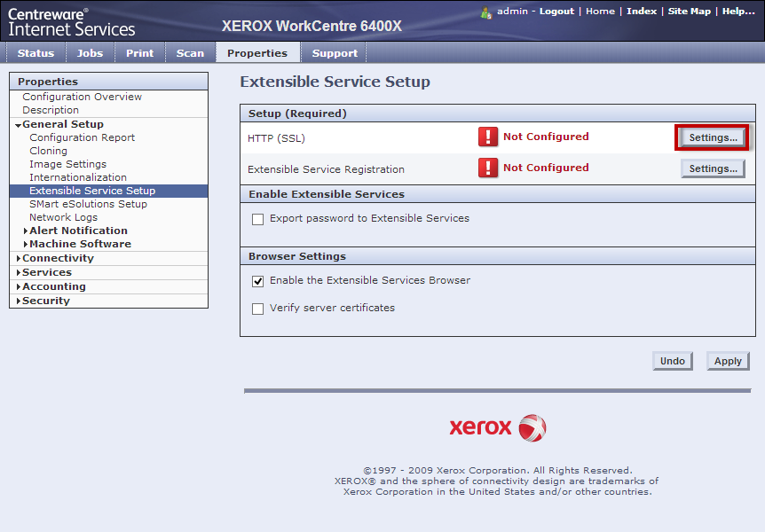
Task: Click the admin user icon in header
Action: [486, 12]
